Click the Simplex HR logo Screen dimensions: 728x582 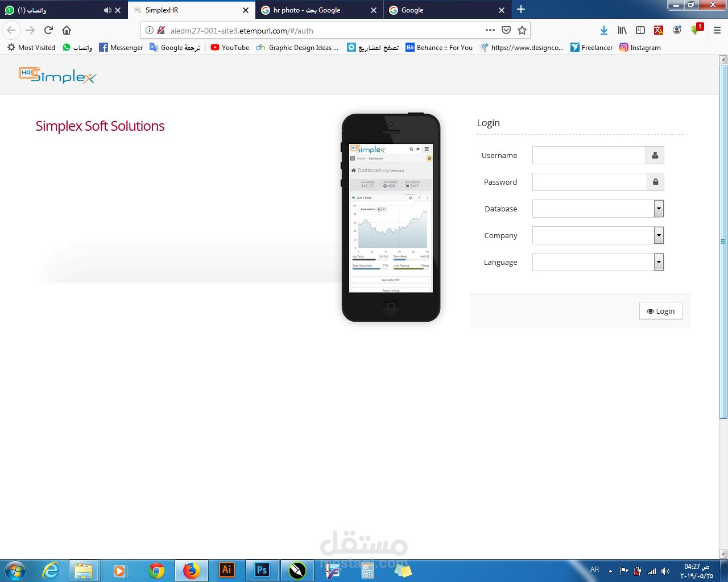57,75
